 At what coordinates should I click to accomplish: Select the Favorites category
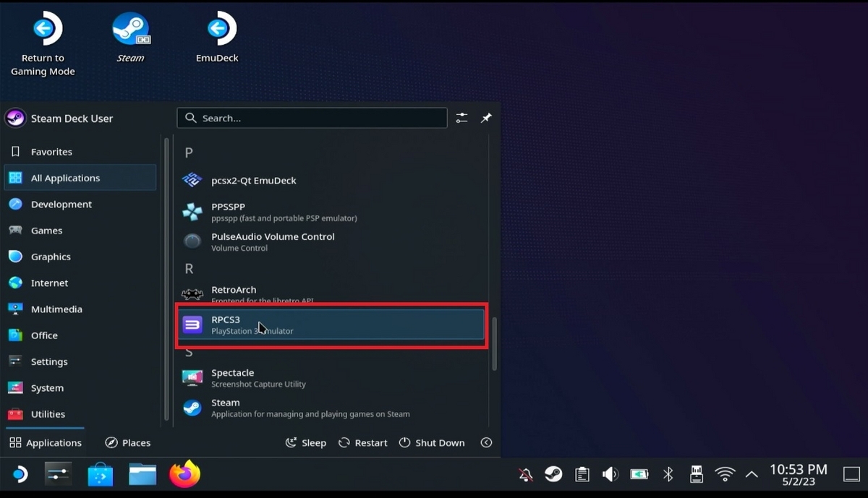(x=80, y=152)
